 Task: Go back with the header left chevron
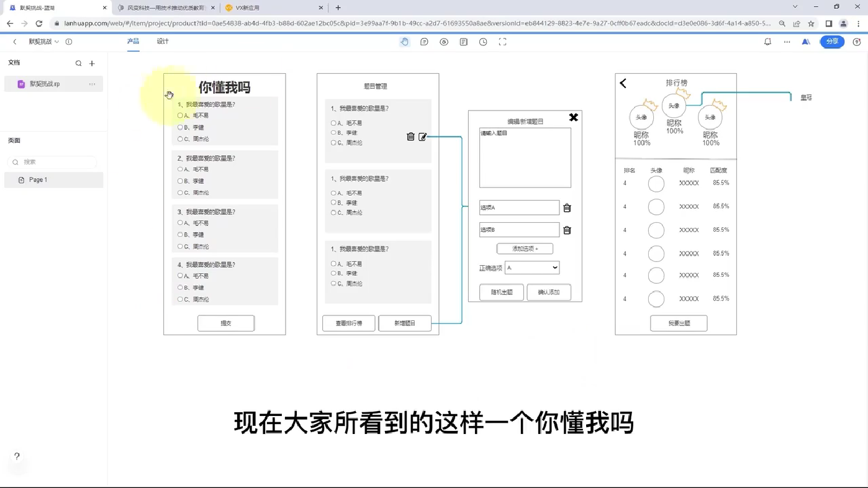[15, 42]
